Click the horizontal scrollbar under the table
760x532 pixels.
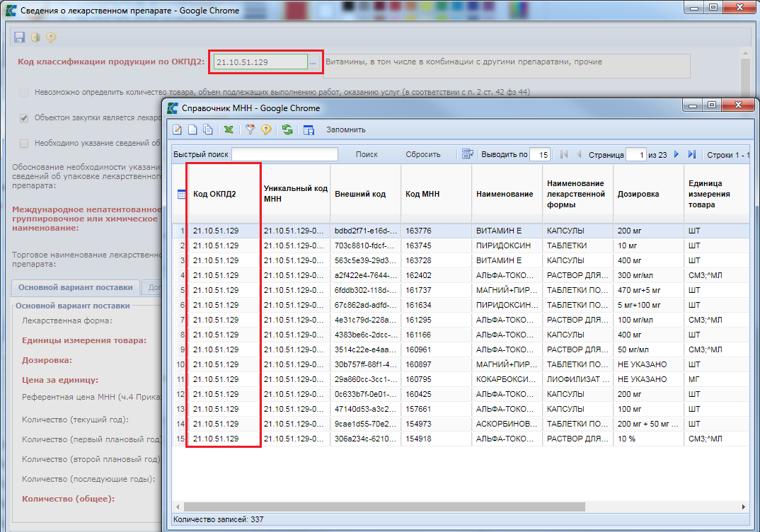pyautogui.click(x=382, y=507)
